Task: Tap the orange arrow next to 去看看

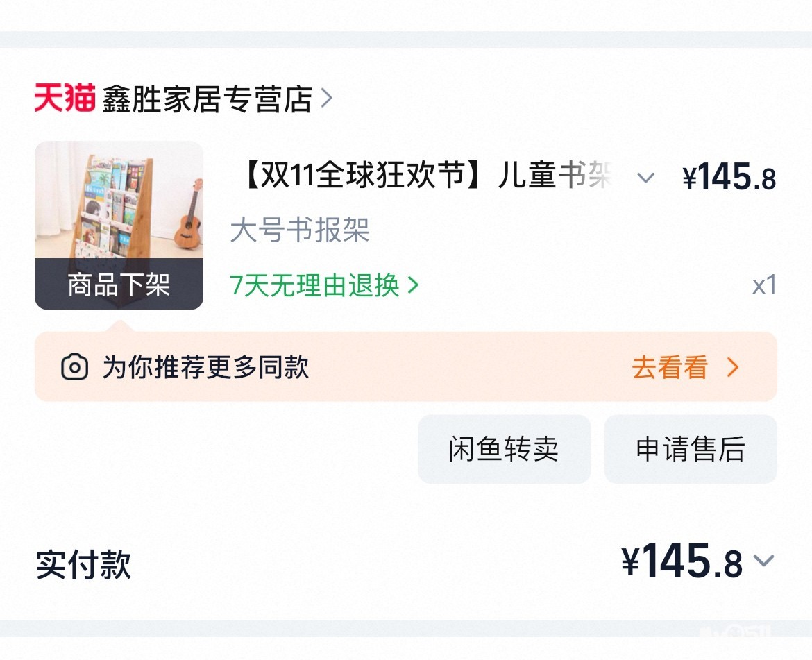Action: click(x=732, y=367)
